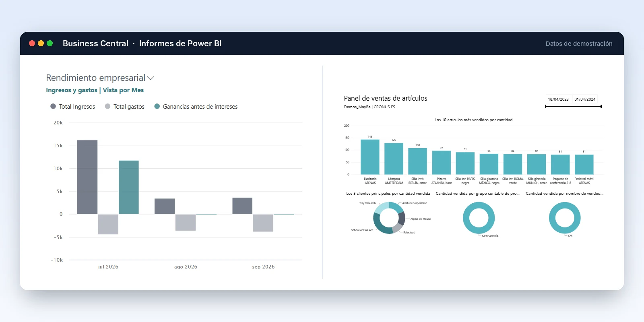Image resolution: width=644 pixels, height=322 pixels.
Task: Open the Vista por Mes link
Action: pyautogui.click(x=123, y=90)
